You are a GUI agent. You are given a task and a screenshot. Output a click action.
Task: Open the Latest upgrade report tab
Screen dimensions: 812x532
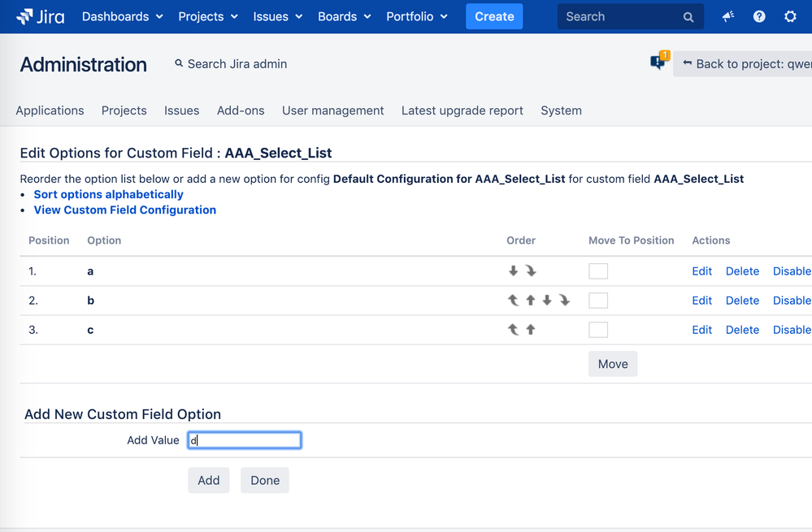tap(462, 110)
